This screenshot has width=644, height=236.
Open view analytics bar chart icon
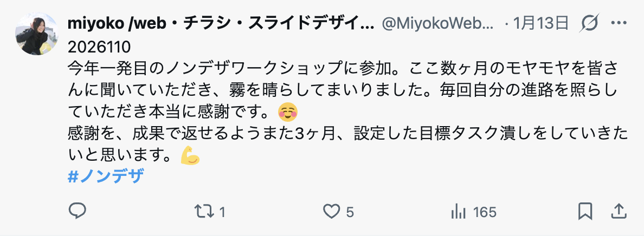click(x=459, y=212)
